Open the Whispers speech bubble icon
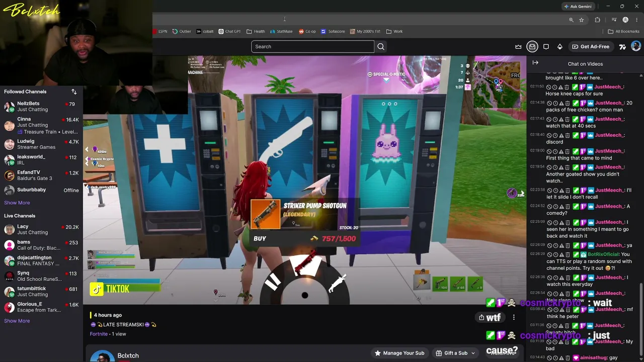Screen dimensions: 644x362 coord(546,47)
